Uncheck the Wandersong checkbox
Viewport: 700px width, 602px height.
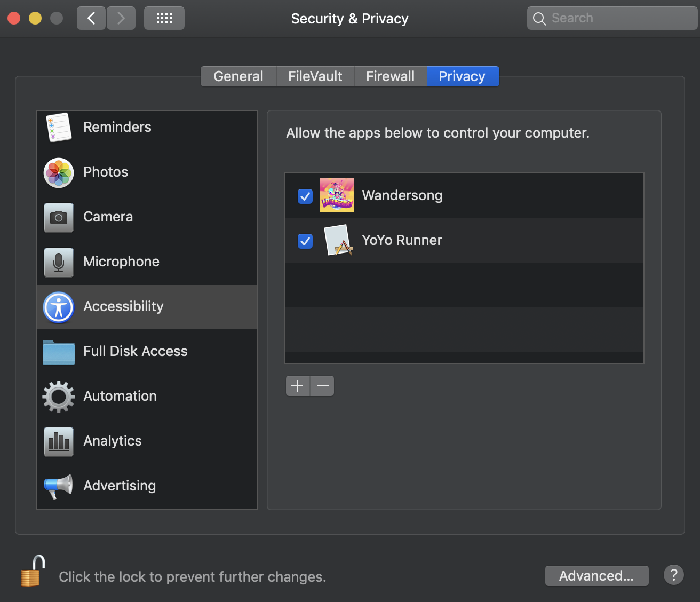coord(305,196)
